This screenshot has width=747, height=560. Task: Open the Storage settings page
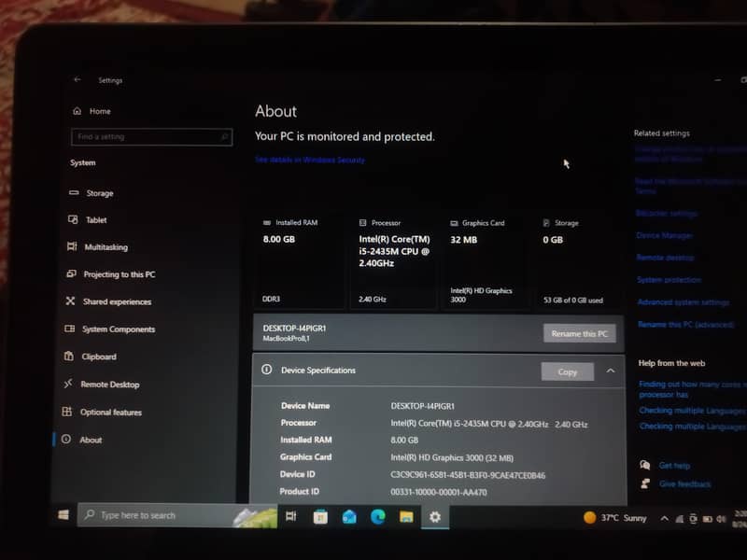100,193
